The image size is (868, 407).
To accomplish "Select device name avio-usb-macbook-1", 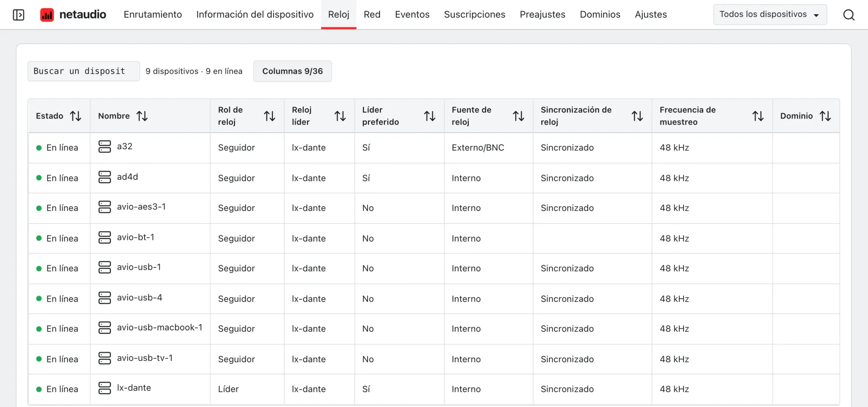I will pos(160,327).
